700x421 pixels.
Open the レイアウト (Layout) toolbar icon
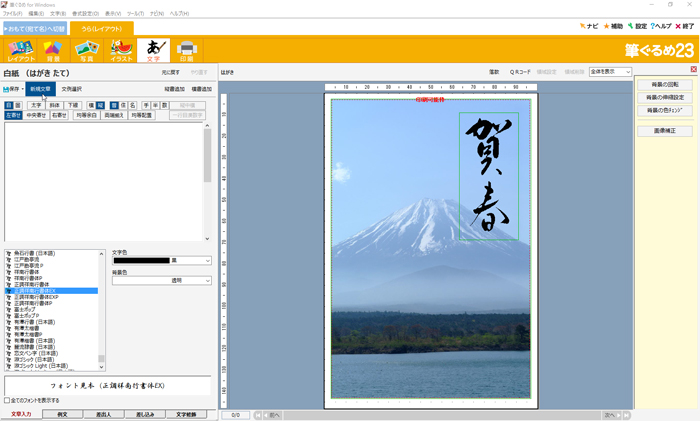(x=21, y=50)
